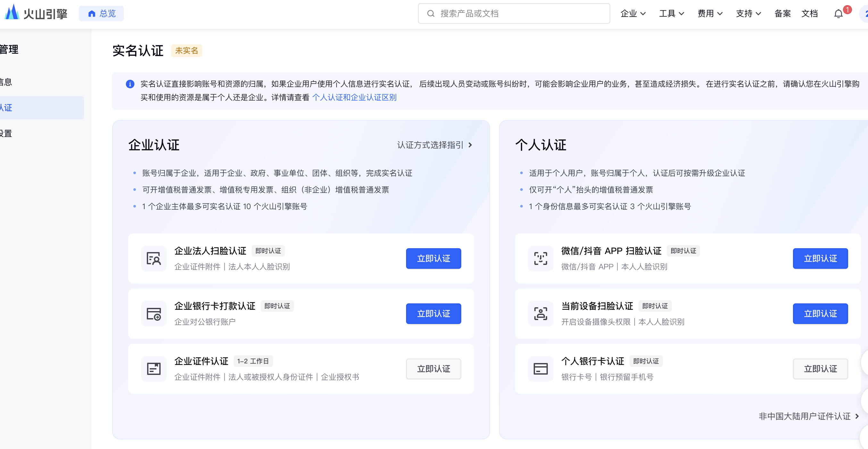Click the 企业法人扫脸认证 icon
Viewport: 868px width, 449px height.
154,258
